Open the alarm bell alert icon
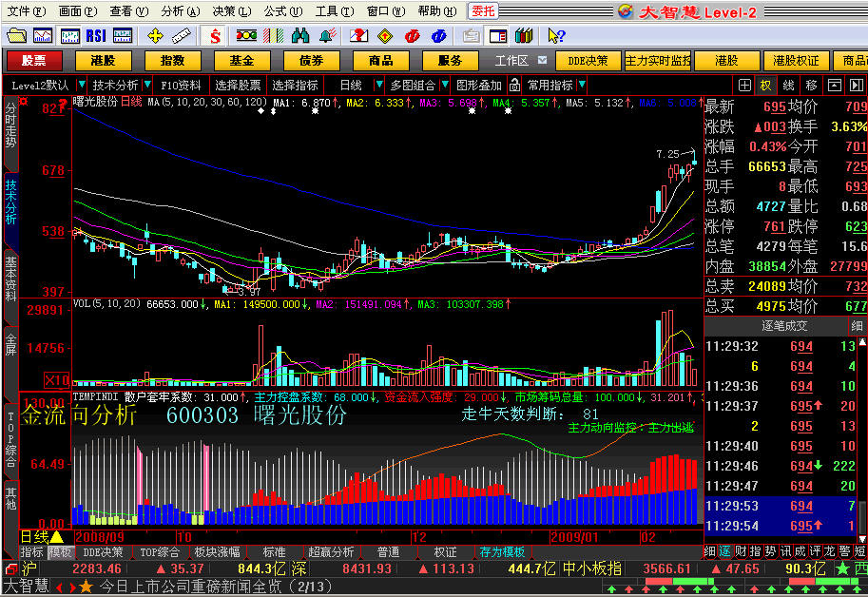Viewport: 868px width, 597px height. click(327, 36)
